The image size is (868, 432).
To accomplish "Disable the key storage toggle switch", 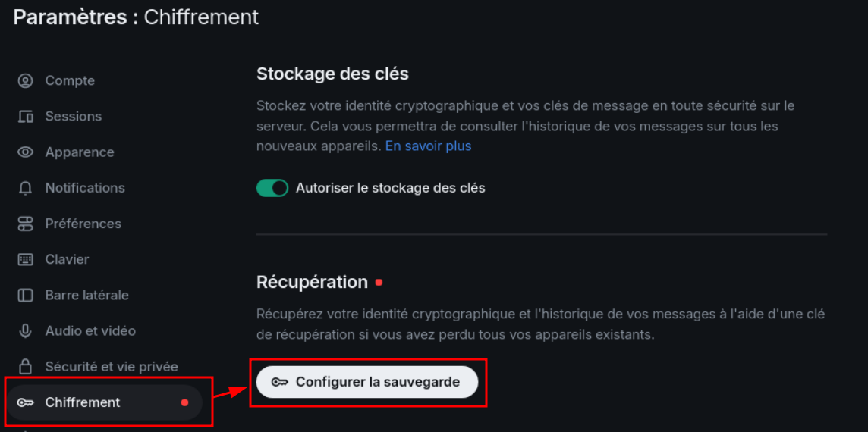I will tap(272, 188).
